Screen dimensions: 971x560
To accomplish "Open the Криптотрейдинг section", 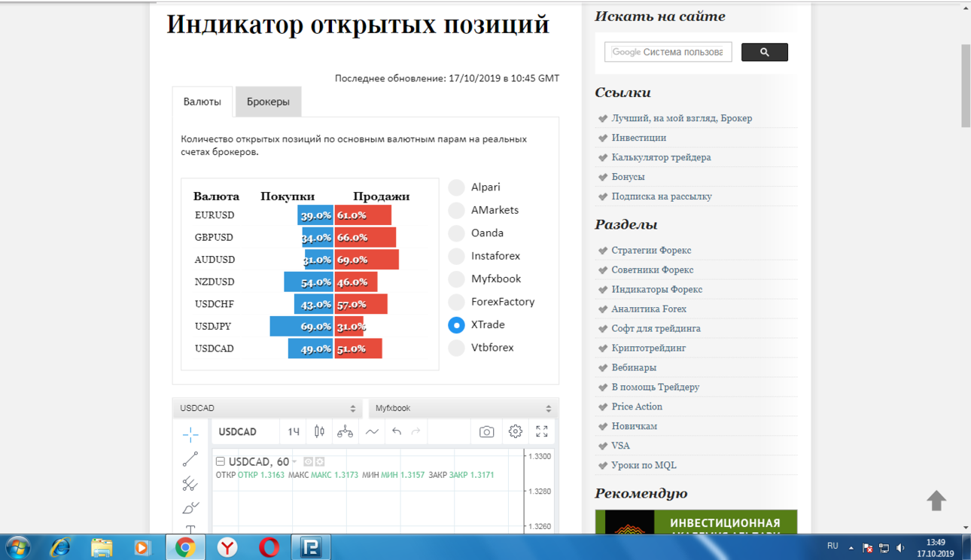I will [x=649, y=348].
